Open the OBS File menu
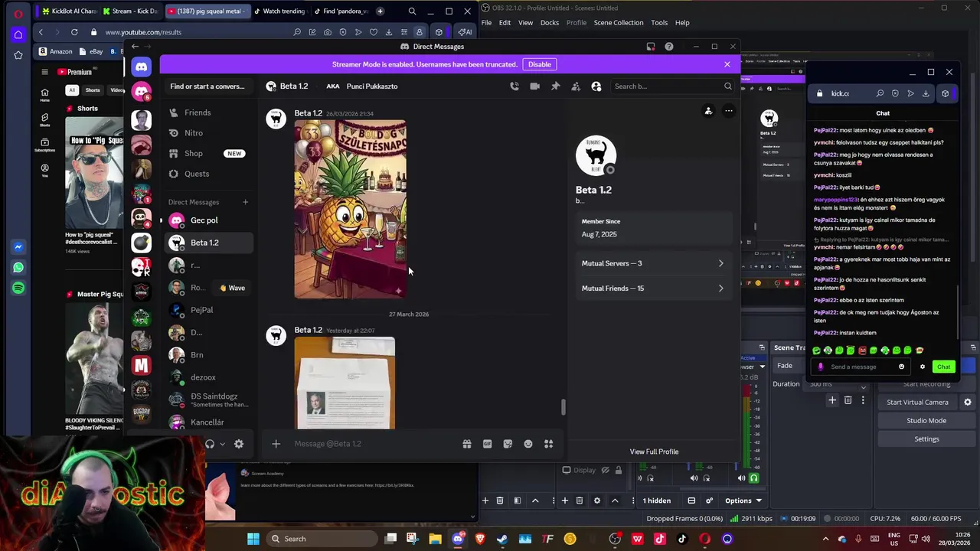This screenshot has width=980, height=551. click(x=486, y=23)
